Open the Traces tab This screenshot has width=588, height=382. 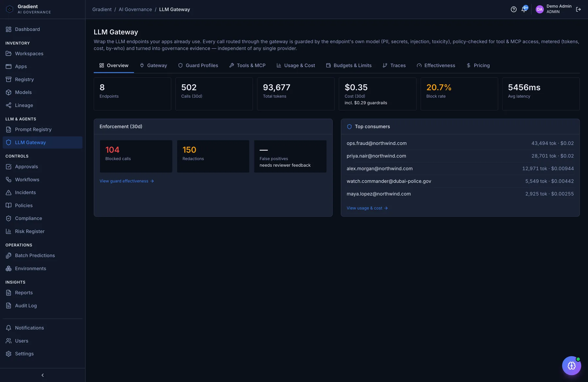click(394, 65)
